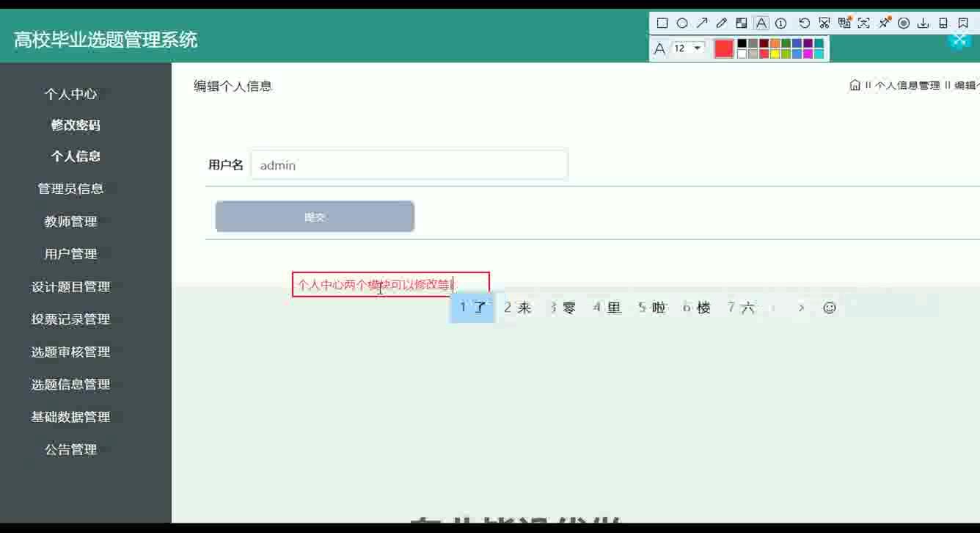Open 基础数据管理 in sidebar
Viewport: 980px width, 533px height.
tap(70, 417)
